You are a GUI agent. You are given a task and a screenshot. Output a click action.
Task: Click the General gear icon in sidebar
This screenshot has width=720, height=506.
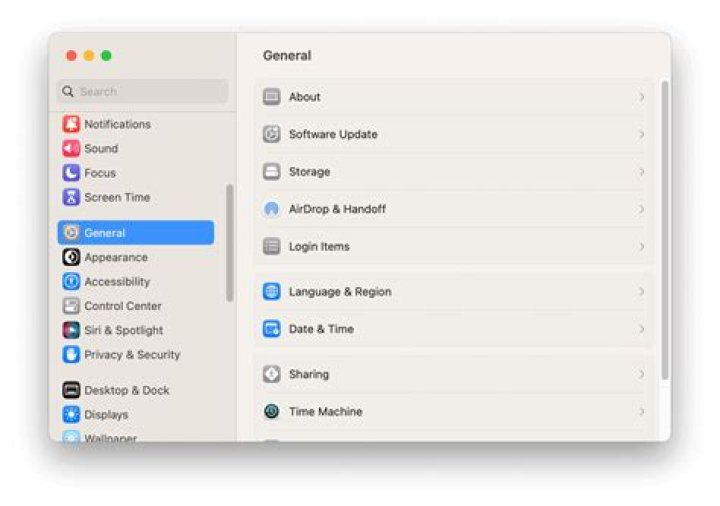click(71, 233)
